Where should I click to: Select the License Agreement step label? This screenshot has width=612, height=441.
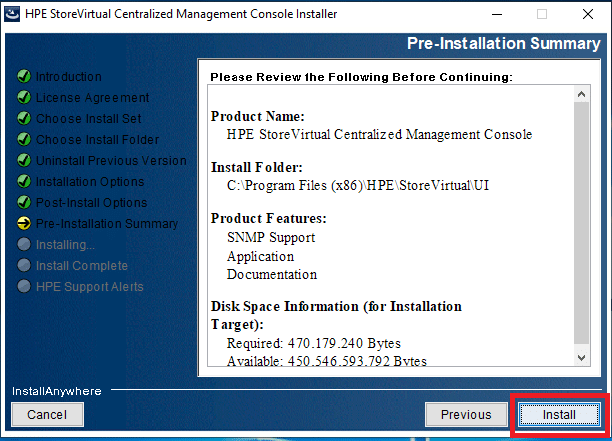click(x=93, y=98)
